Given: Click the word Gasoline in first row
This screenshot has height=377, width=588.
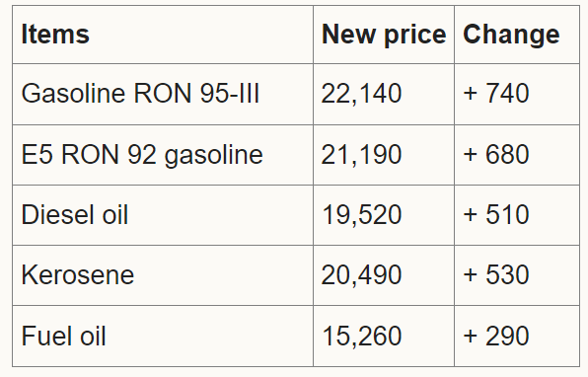Looking at the screenshot, I should (73, 94).
